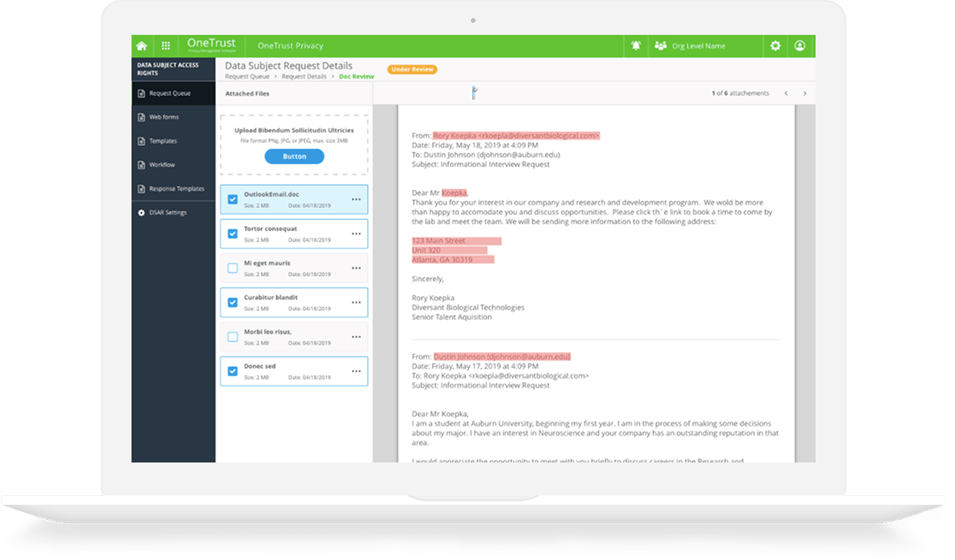Go to next attachment arrow

(804, 93)
